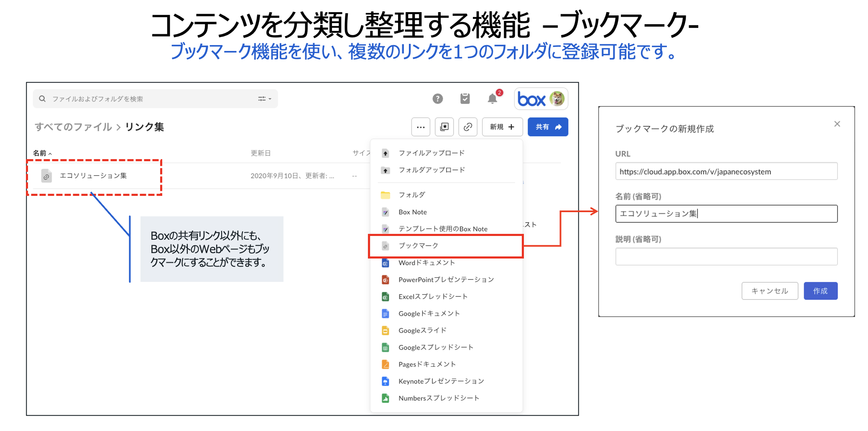This screenshot has width=868, height=431.
Task: Choose Excelスプレッドシート menu entry
Action: [433, 297]
